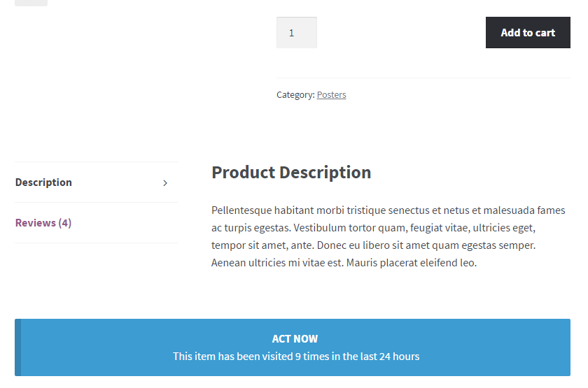Click the chevron arrow beside Description
588x388 pixels.
165,183
